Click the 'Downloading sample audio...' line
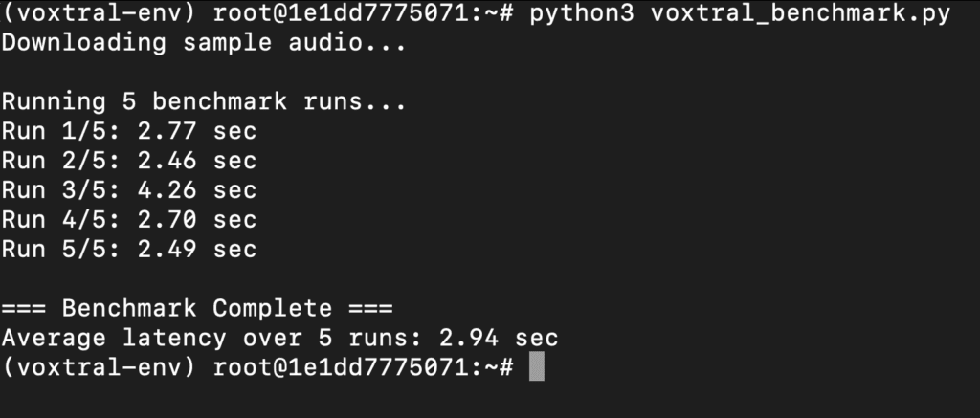Viewport: 980px width, 418px height. tap(204, 43)
